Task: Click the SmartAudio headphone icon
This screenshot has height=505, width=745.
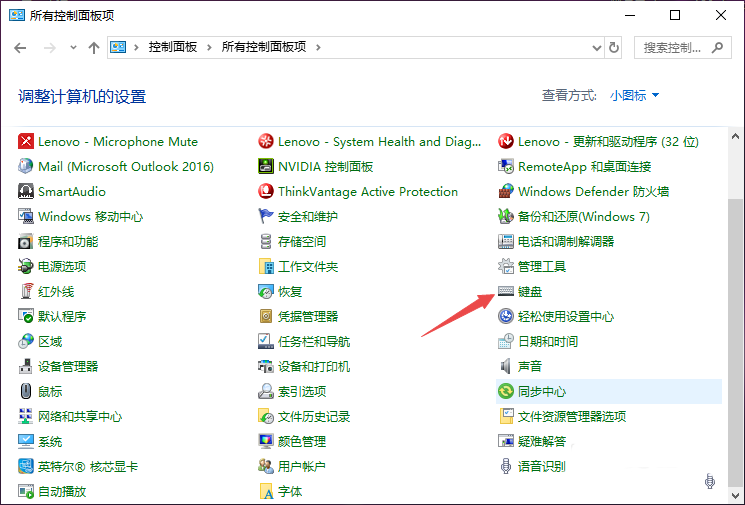Action: (26, 191)
